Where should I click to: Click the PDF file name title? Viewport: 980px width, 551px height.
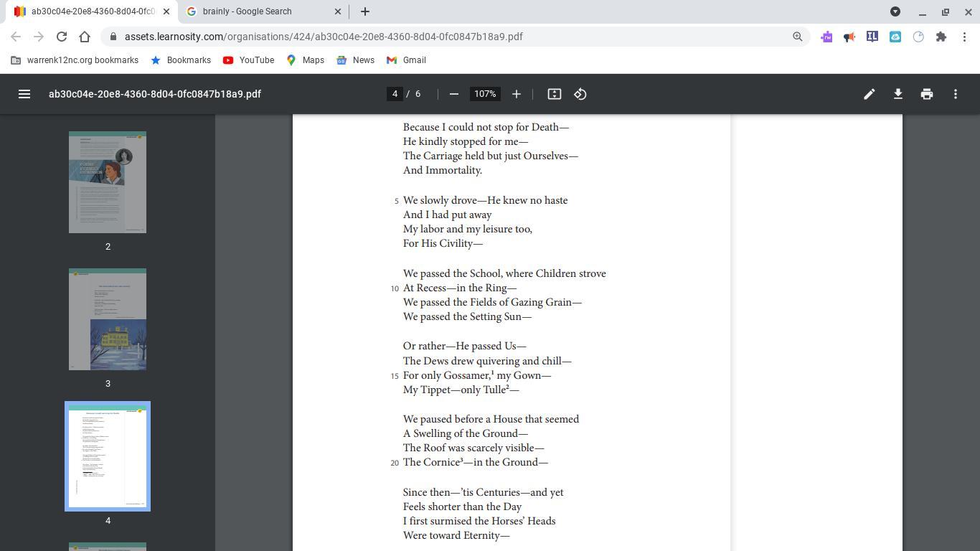pos(155,94)
